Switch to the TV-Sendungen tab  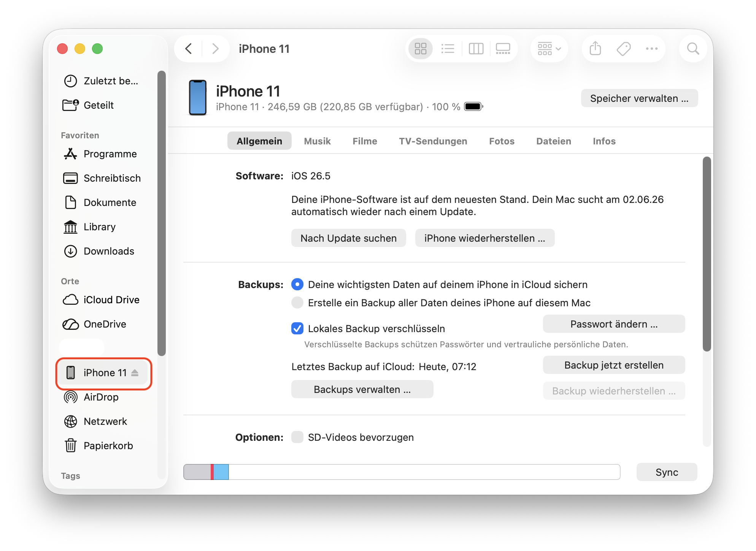[433, 141]
